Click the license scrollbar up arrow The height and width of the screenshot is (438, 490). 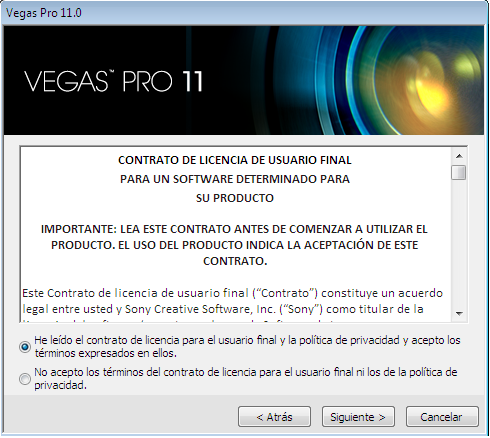[459, 156]
